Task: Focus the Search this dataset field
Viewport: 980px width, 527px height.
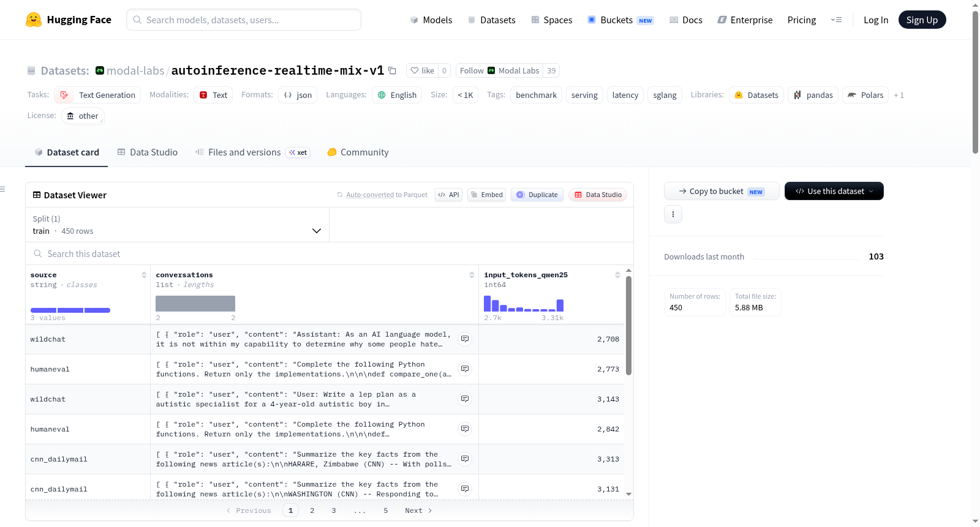Action: [x=330, y=253]
